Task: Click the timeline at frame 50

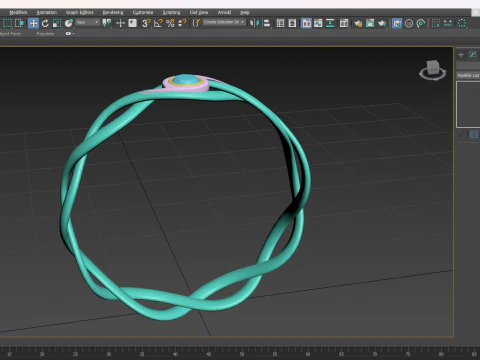Action: [x=242, y=352]
